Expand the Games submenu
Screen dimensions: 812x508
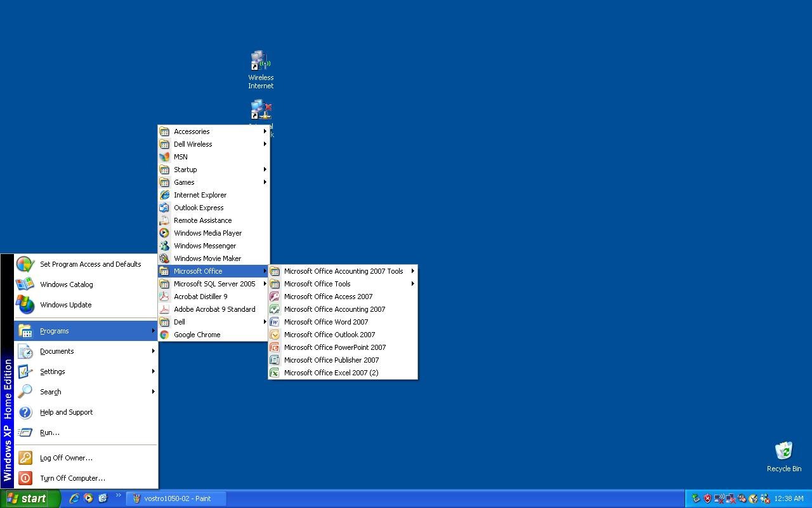click(214, 182)
